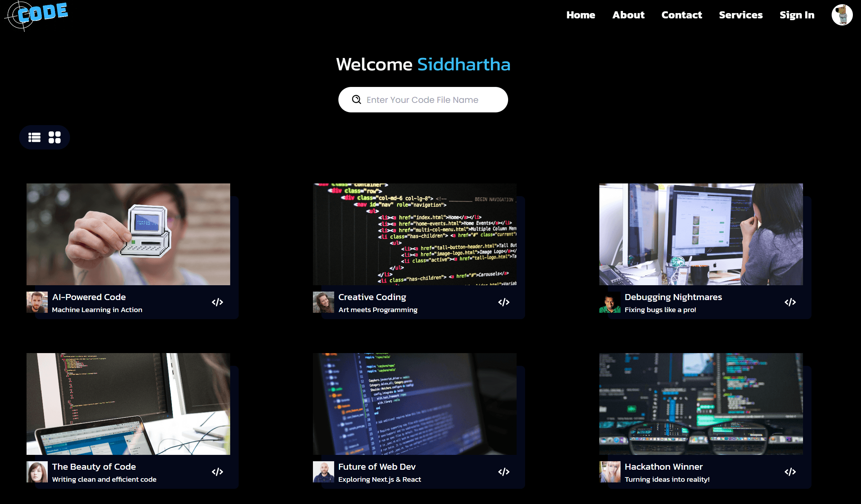The height and width of the screenshot is (504, 861).
Task: Click the Hackathon Winner author avatar
Action: (610, 472)
